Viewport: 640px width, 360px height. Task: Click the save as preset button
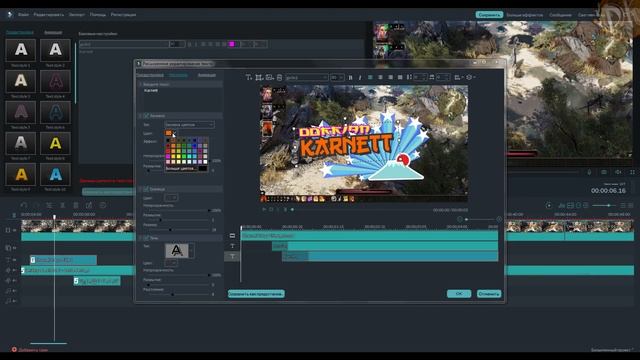(x=256, y=293)
